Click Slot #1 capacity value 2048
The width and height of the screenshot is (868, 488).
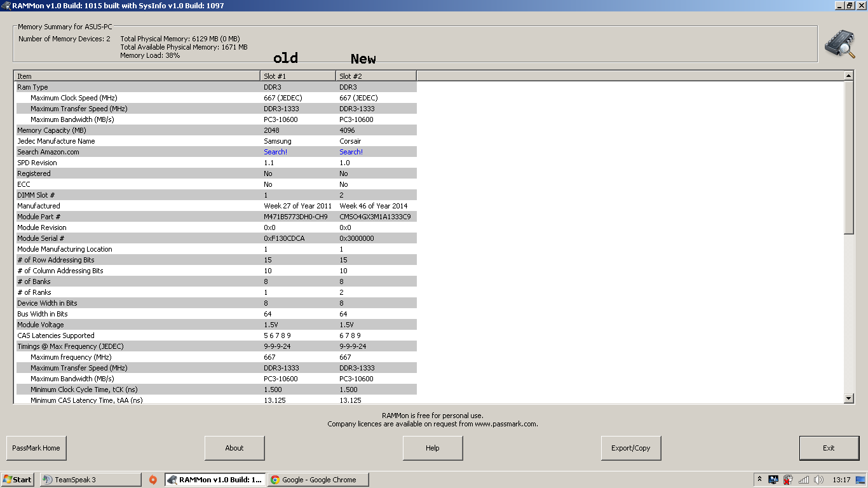coord(271,130)
